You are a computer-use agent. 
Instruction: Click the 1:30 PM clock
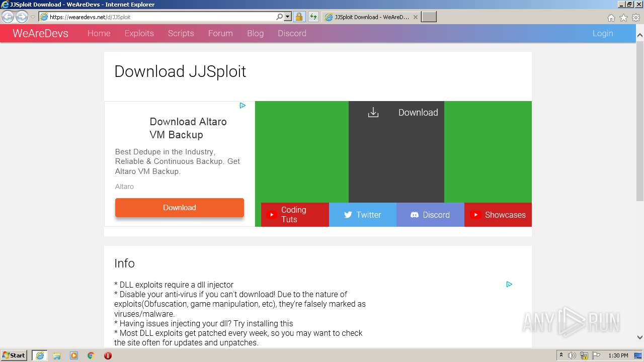[618, 355]
